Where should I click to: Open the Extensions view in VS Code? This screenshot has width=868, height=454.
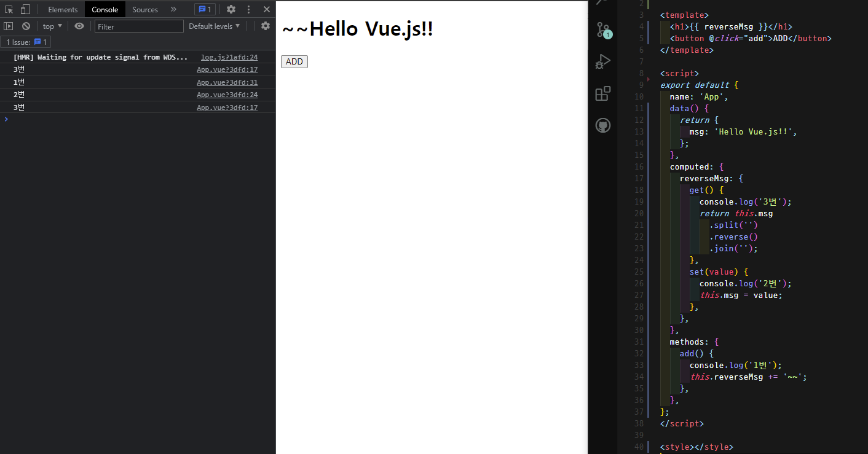pos(603,93)
